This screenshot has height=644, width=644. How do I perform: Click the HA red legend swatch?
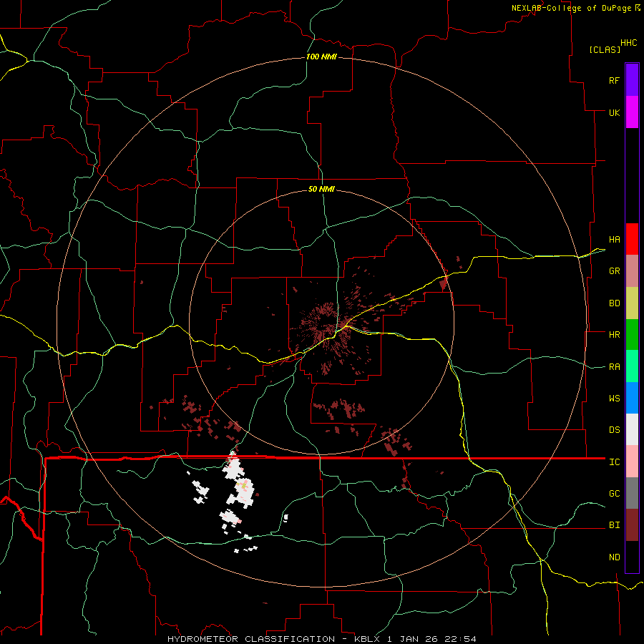[x=632, y=239]
